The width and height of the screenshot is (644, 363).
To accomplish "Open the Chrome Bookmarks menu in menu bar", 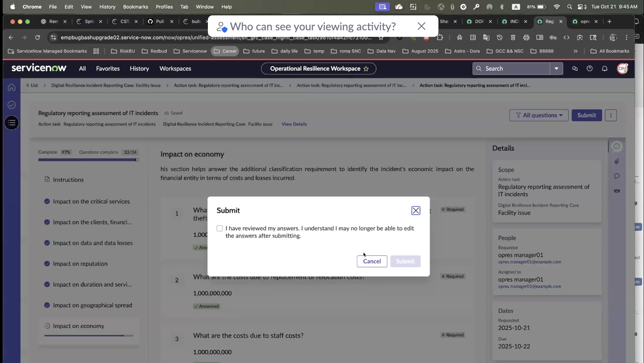I will click(135, 7).
